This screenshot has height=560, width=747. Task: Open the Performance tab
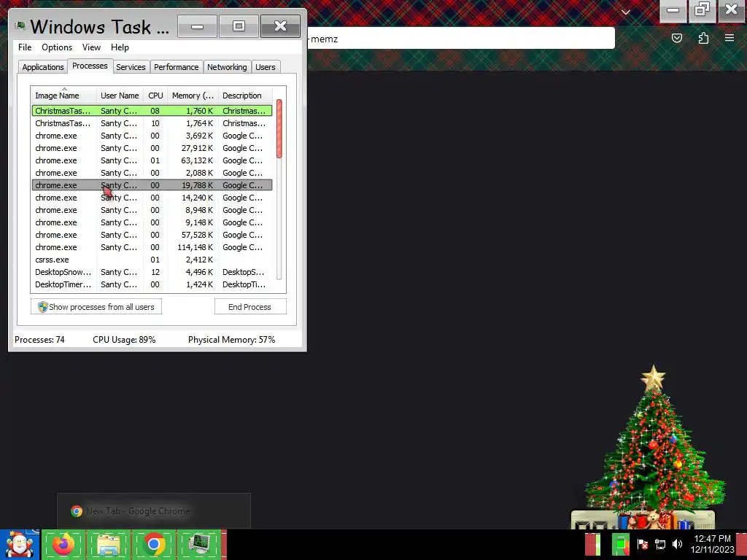tap(177, 67)
